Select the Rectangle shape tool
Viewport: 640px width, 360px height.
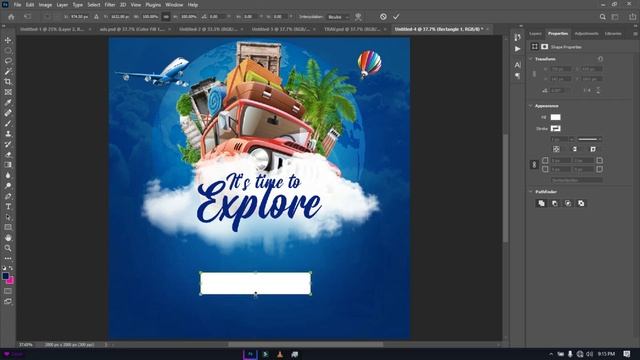coord(8,227)
